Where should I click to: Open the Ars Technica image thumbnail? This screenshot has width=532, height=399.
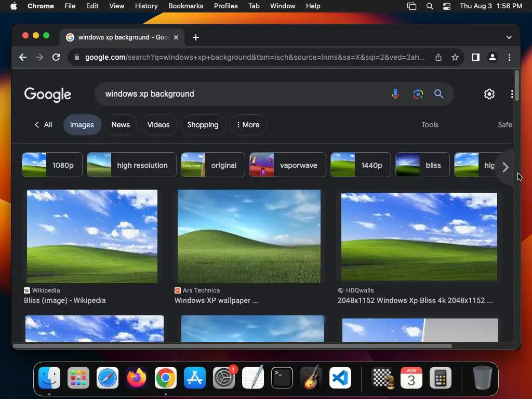point(249,236)
